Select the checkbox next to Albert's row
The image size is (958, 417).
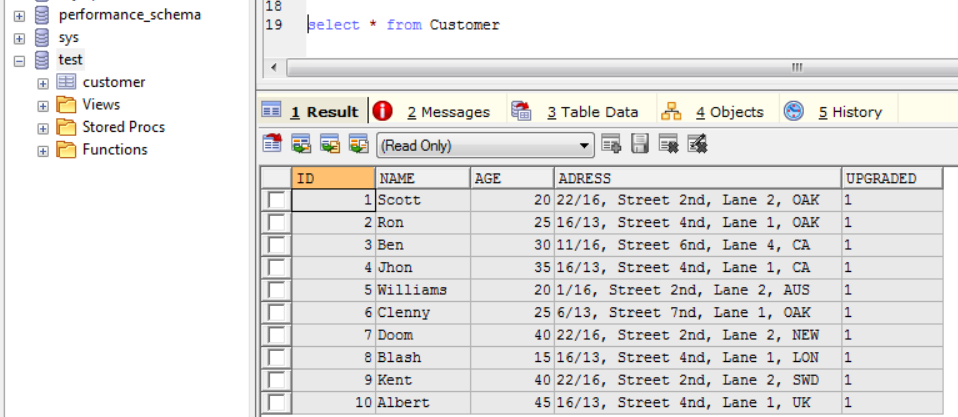pos(276,403)
